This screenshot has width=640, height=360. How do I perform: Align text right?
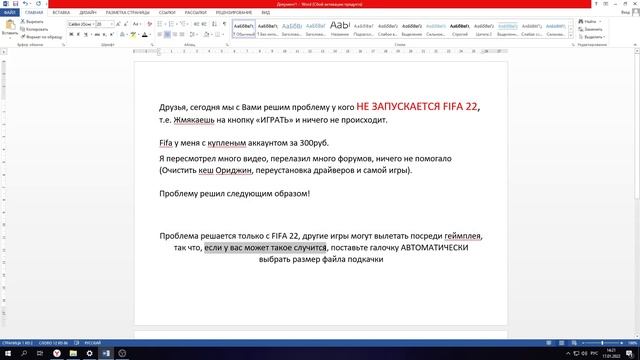[x=175, y=34]
